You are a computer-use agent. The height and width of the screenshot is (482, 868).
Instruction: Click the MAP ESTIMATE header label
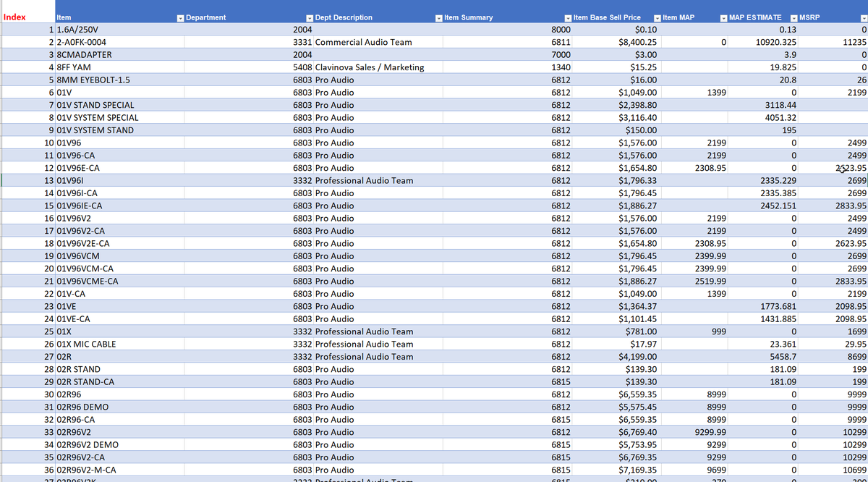coord(755,17)
